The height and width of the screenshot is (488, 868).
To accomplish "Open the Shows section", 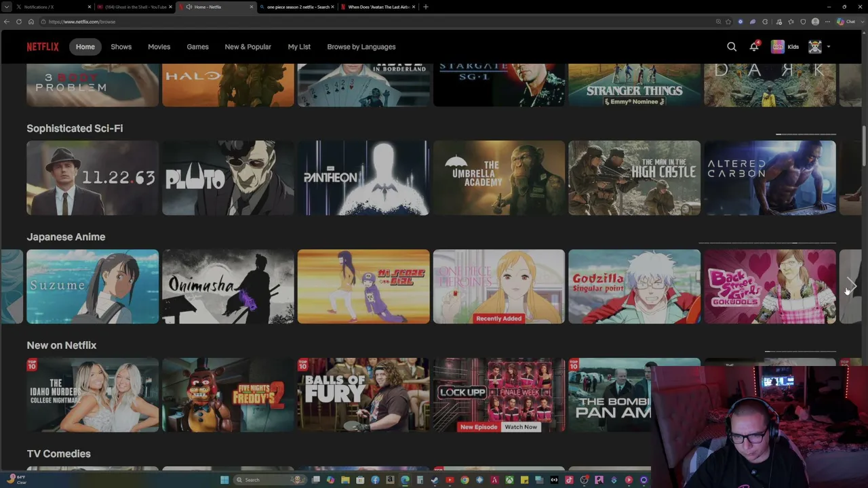I will tap(121, 47).
